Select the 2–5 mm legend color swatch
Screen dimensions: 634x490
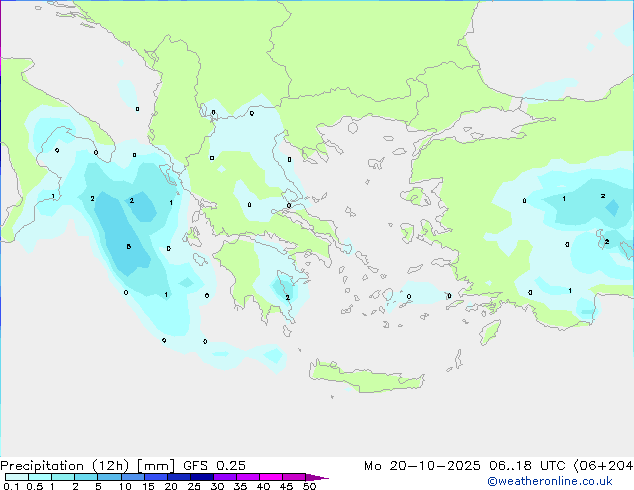[86, 477]
